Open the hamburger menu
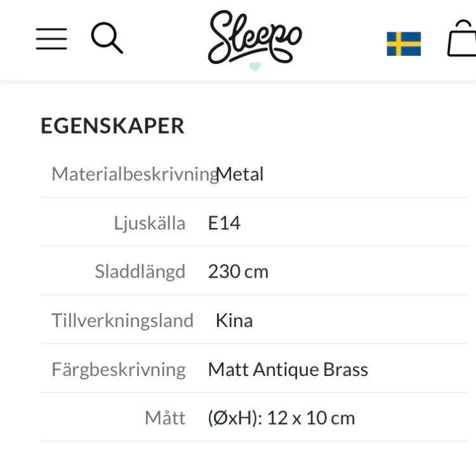This screenshot has width=476, height=459. (51, 38)
